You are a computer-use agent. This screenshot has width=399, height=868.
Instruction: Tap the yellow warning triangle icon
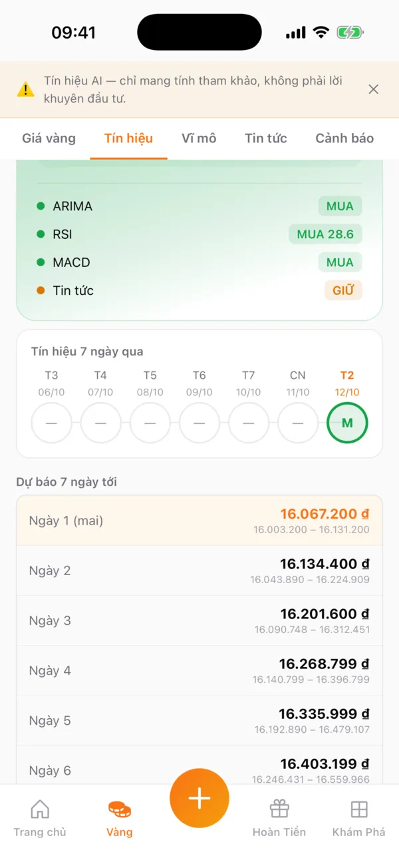[x=25, y=89]
